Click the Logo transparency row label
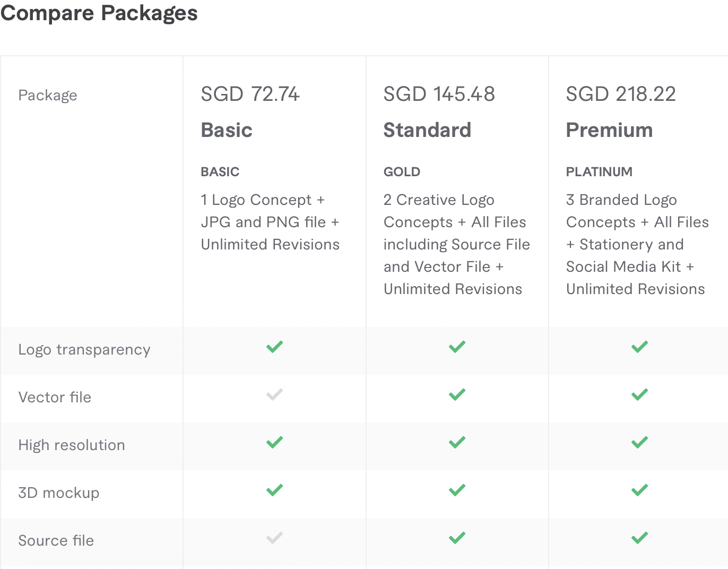Screen dimensions: 728x569 pos(84,350)
